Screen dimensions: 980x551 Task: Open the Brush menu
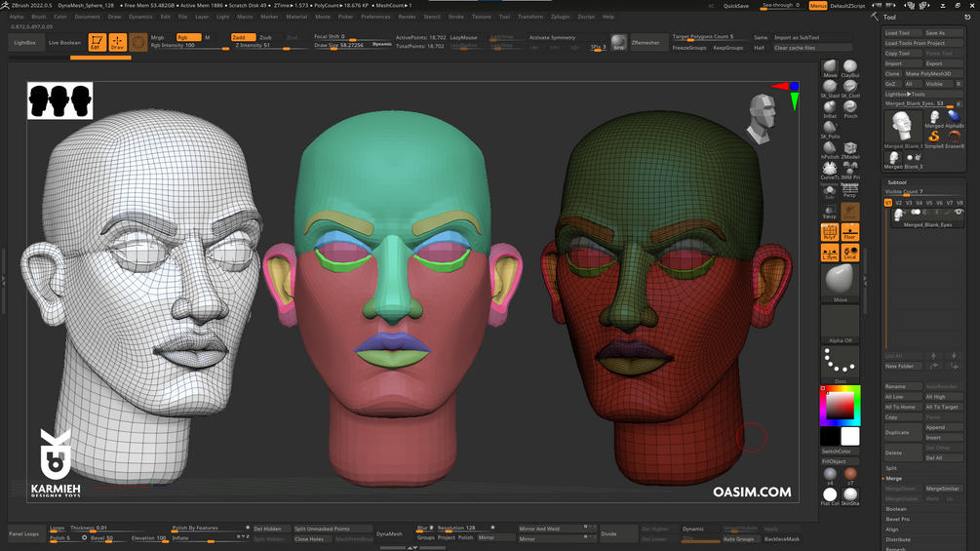point(39,17)
